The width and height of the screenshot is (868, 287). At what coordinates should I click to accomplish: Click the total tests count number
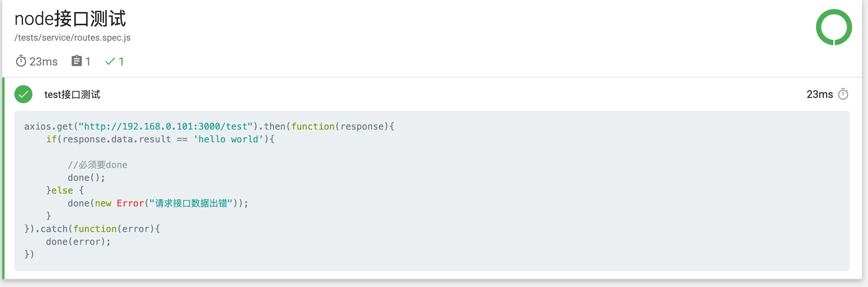pos(88,61)
